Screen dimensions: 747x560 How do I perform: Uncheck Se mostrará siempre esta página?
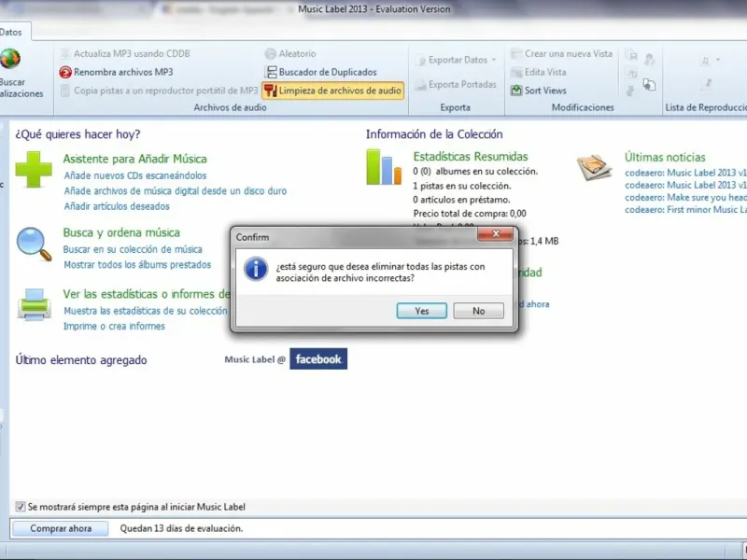pos(21,507)
